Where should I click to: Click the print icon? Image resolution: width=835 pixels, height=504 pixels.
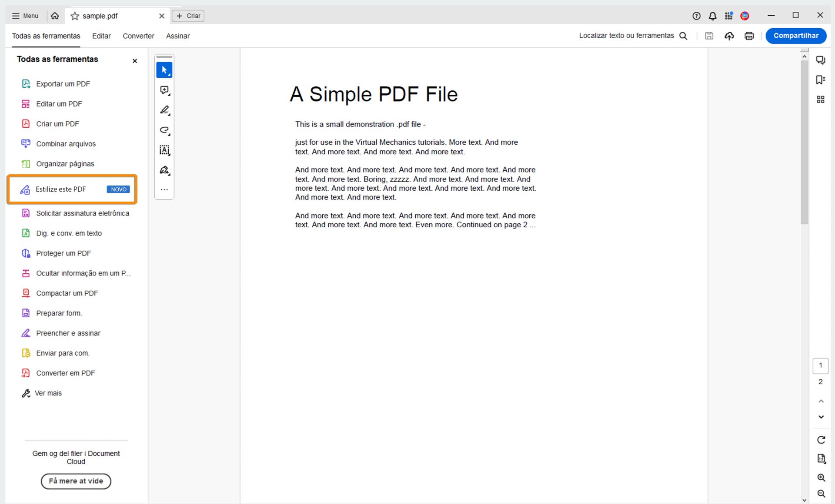tap(749, 36)
